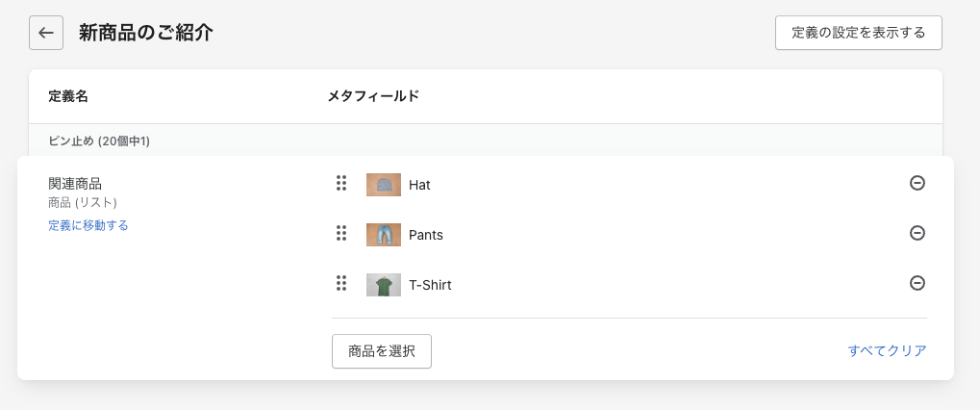The image size is (980, 410).
Task: Open the 定義に移動する link
Action: click(88, 225)
